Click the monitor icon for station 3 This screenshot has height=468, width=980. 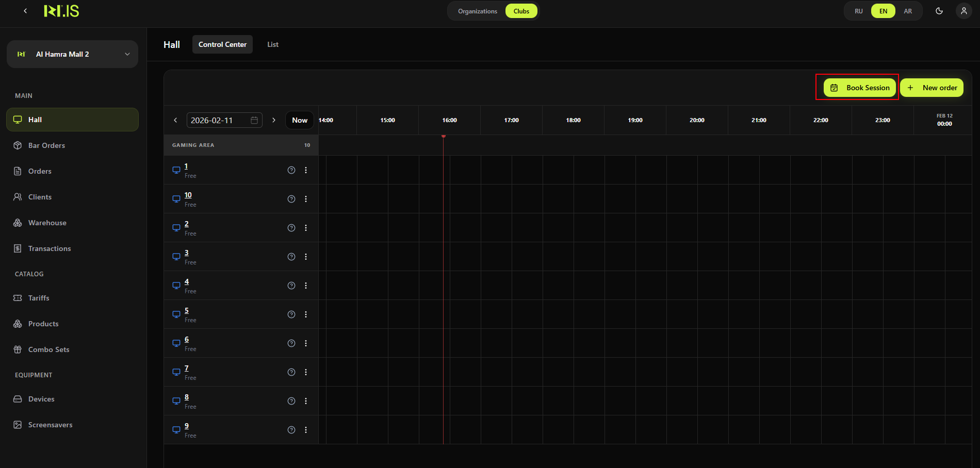tap(176, 257)
